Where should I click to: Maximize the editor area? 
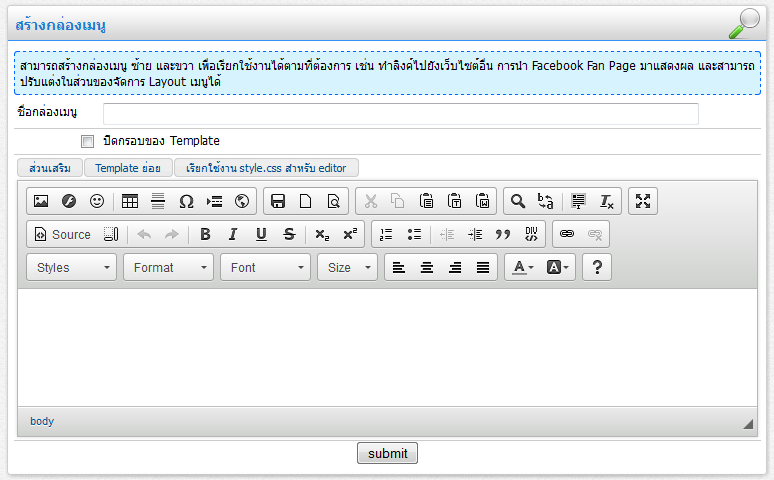point(643,201)
